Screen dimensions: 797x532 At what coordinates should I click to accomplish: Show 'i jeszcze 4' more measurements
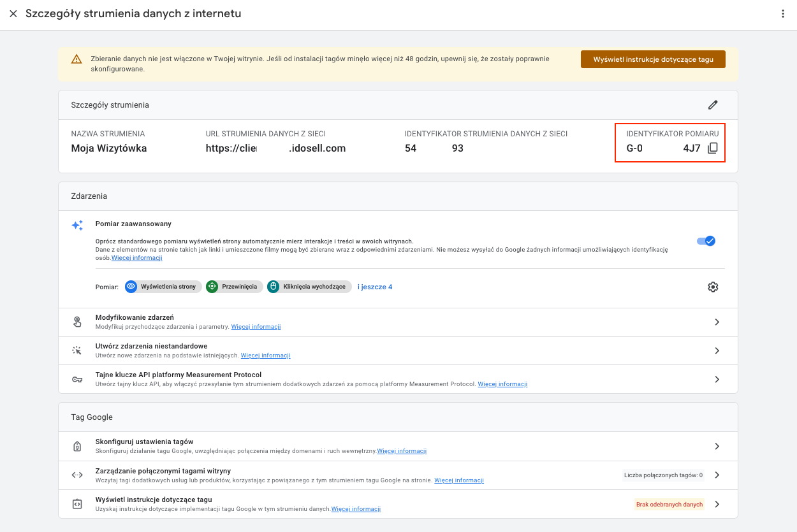(375, 287)
